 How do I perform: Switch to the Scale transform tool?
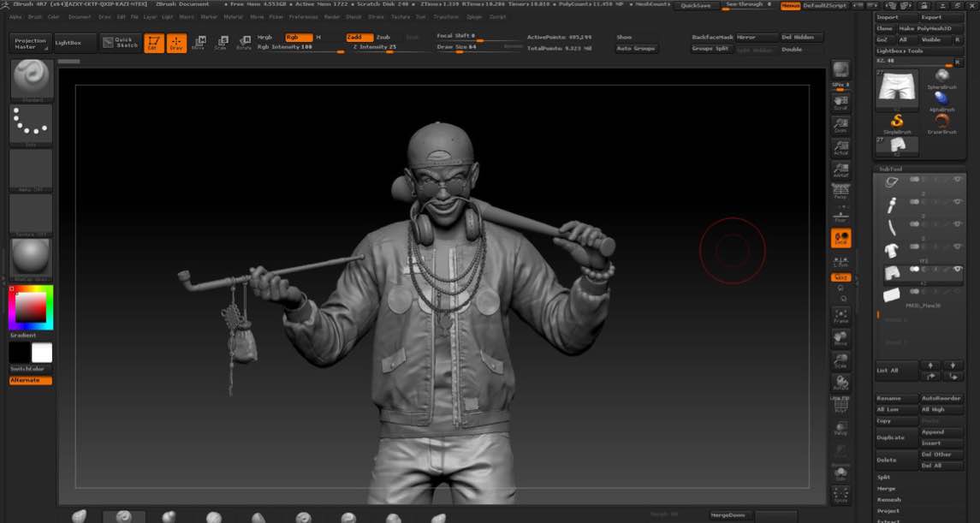221,43
